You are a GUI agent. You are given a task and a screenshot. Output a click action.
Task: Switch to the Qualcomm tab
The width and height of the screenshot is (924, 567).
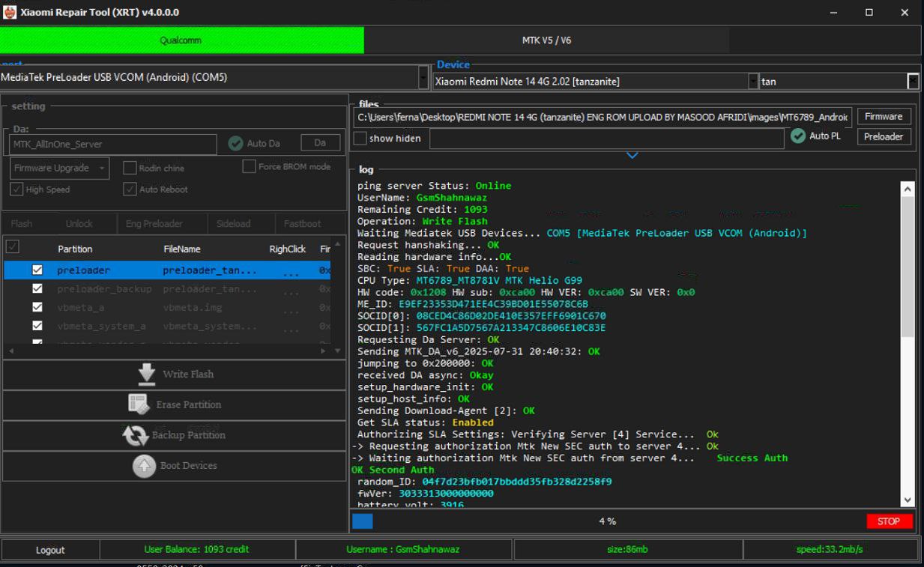click(x=181, y=40)
